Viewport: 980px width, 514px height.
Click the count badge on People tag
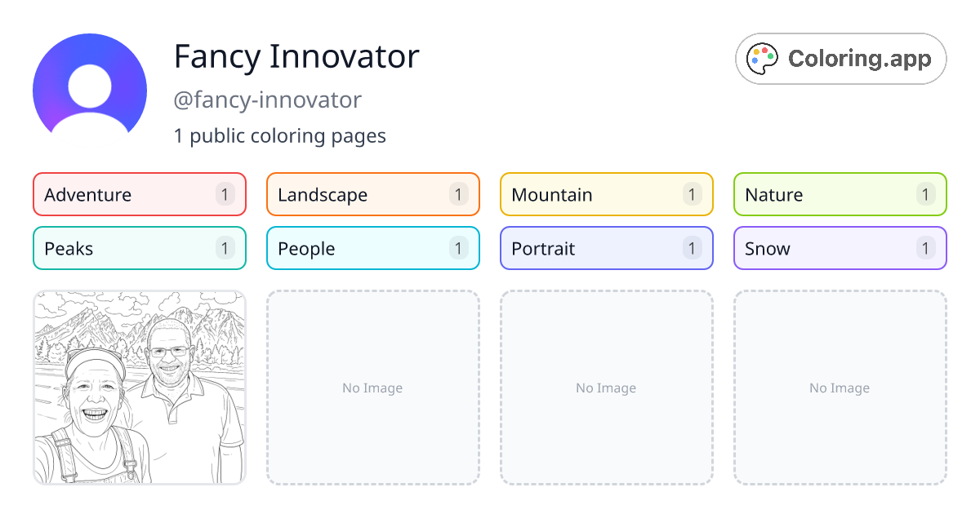click(458, 248)
